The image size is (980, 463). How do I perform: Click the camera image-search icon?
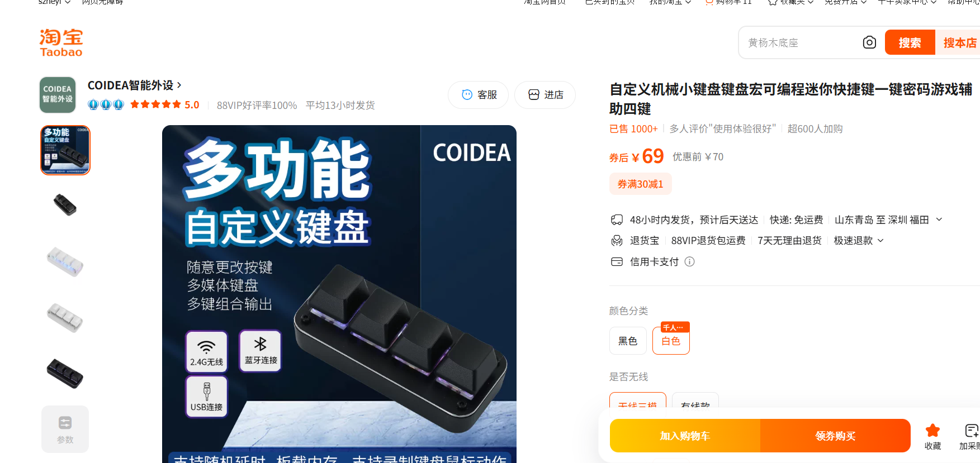(x=869, y=42)
